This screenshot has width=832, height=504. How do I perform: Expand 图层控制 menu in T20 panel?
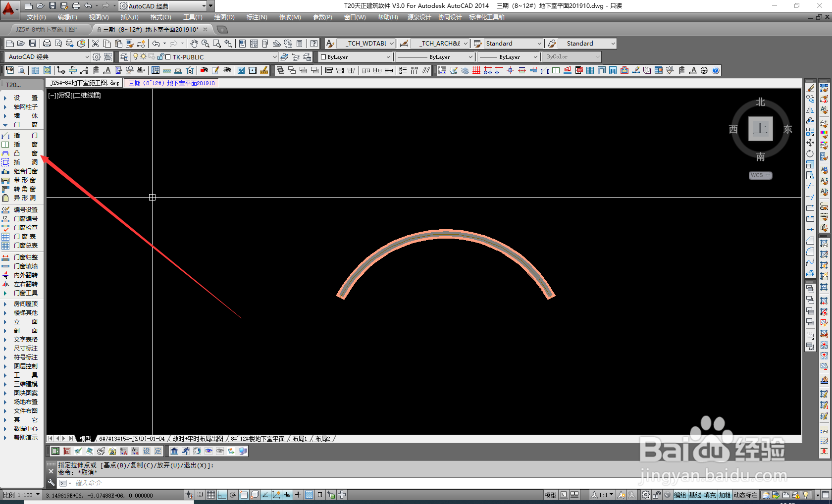click(20, 366)
